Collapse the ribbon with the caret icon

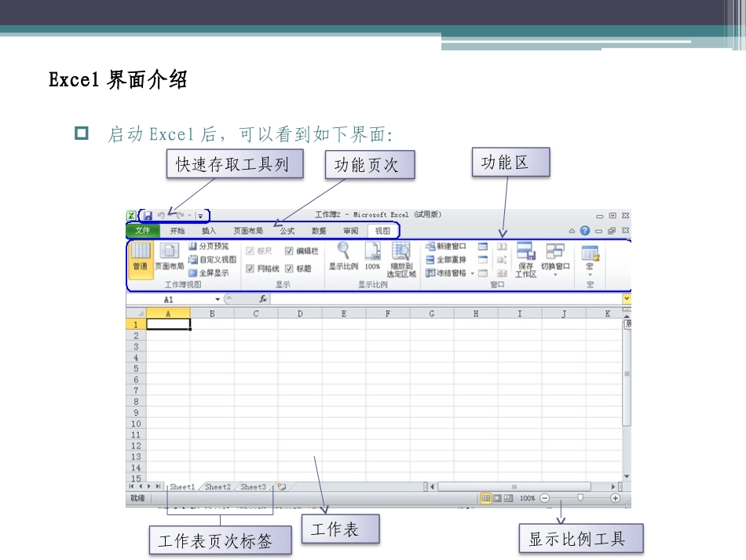point(572,231)
